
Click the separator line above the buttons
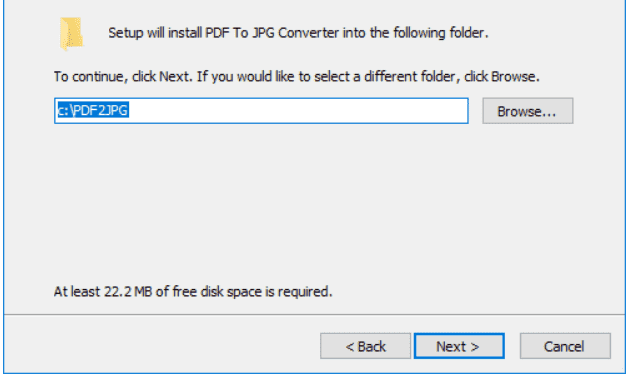click(314, 315)
